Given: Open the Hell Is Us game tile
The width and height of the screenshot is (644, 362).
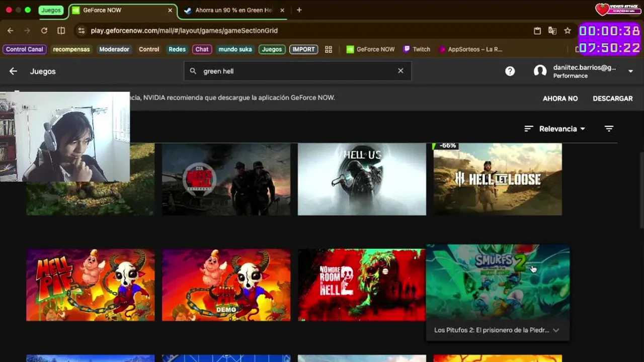Looking at the screenshot, I should 362,179.
